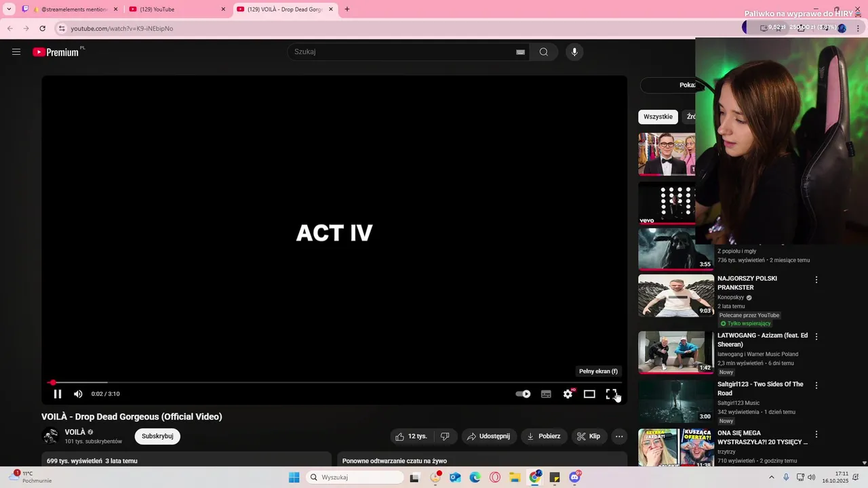The height and width of the screenshot is (488, 868).
Task: Switch to theater mode
Action: pos(589,394)
